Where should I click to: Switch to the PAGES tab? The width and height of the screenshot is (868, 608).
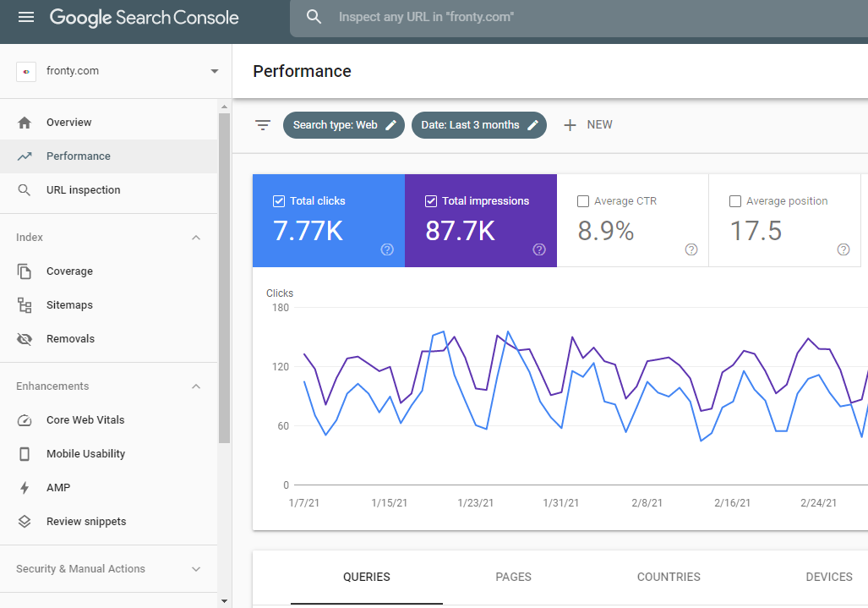coord(513,577)
